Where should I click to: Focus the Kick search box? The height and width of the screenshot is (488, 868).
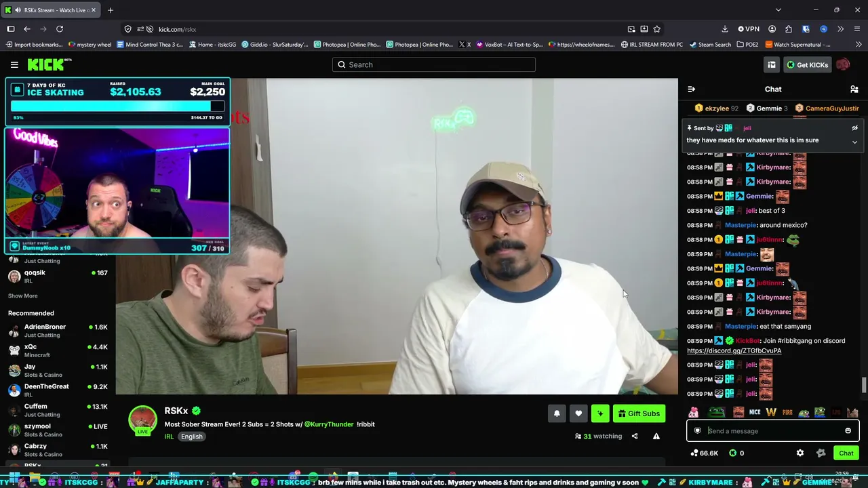coord(434,64)
